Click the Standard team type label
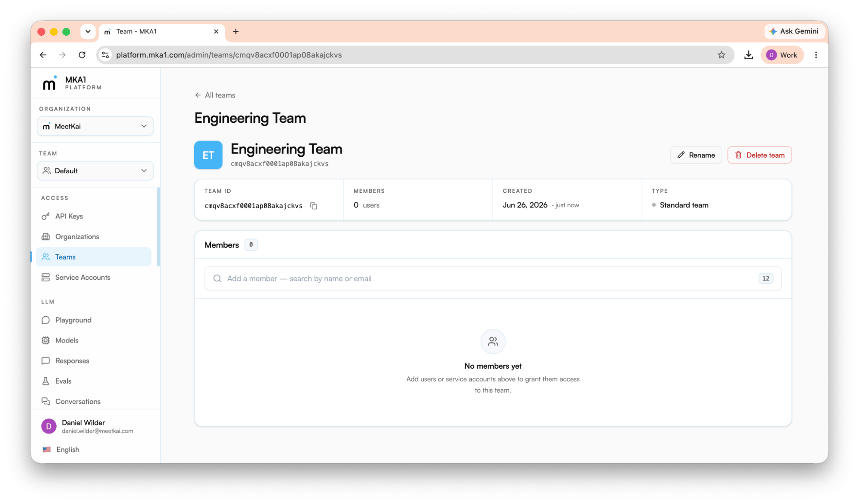This screenshot has height=504, width=859. (684, 205)
